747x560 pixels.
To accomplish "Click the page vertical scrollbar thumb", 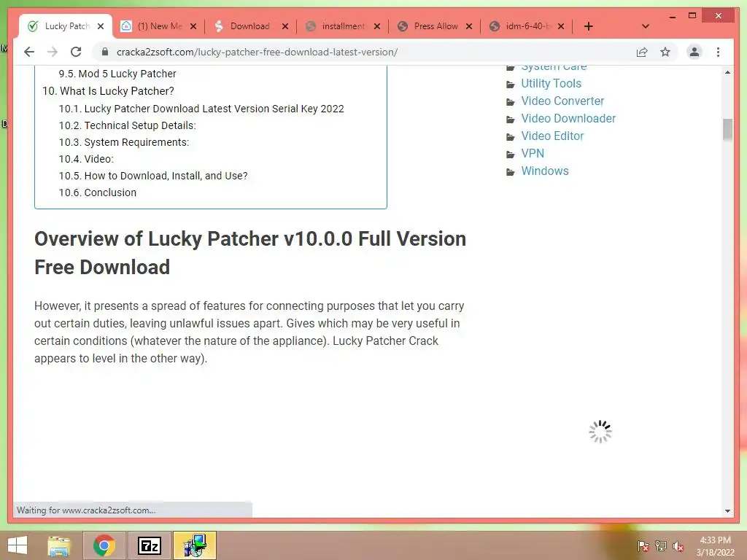I will coord(727,130).
